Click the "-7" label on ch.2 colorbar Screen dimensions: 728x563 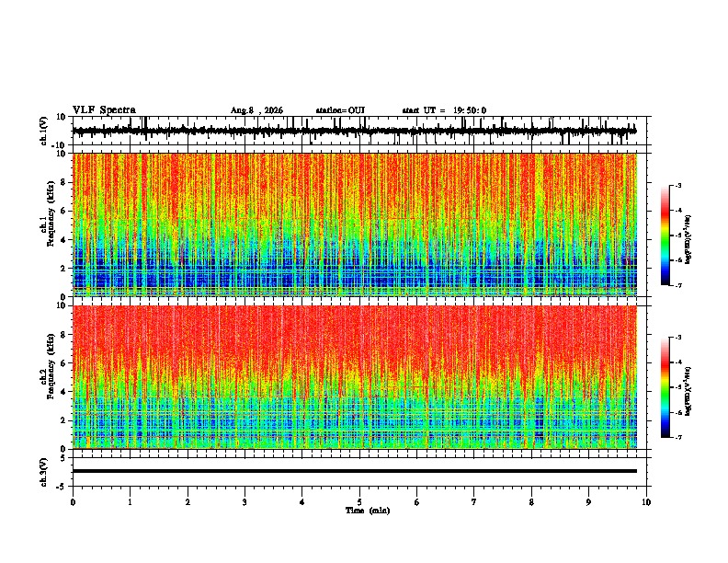(x=678, y=438)
